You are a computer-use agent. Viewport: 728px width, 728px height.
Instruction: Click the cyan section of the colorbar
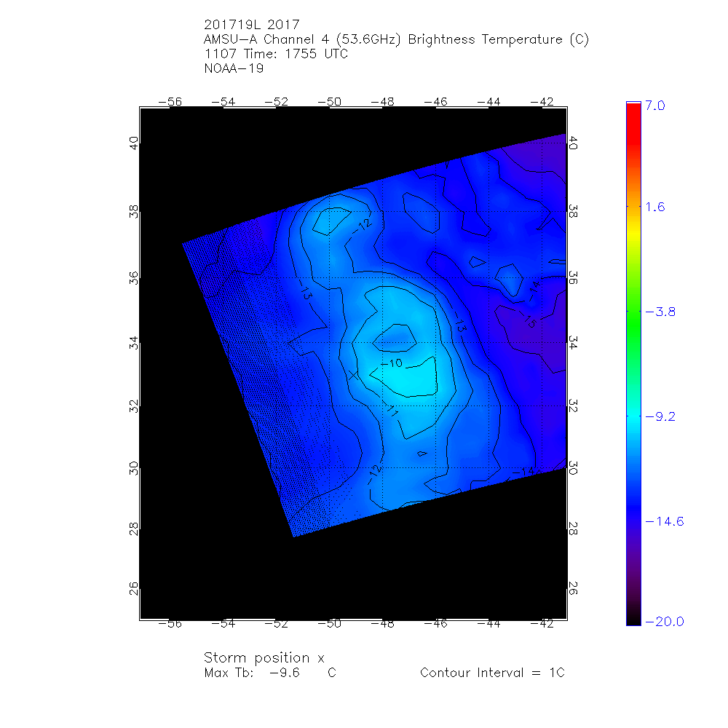pos(633,408)
